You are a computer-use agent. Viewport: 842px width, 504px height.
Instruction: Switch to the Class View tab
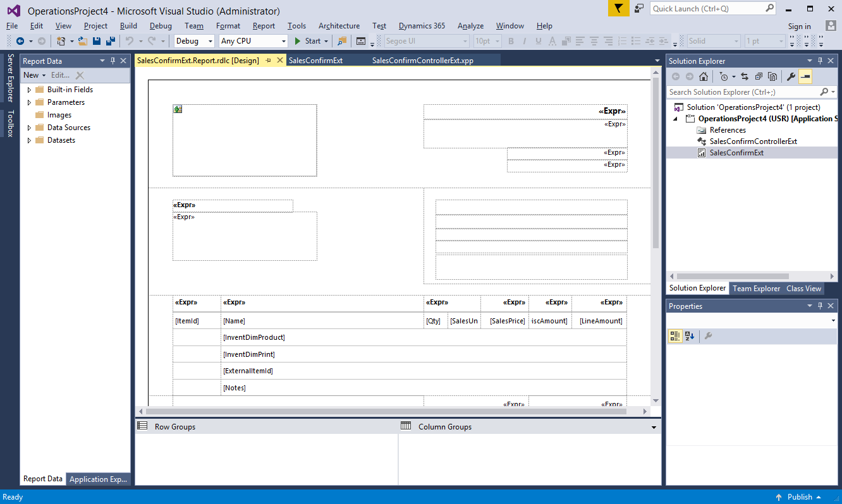tap(803, 288)
